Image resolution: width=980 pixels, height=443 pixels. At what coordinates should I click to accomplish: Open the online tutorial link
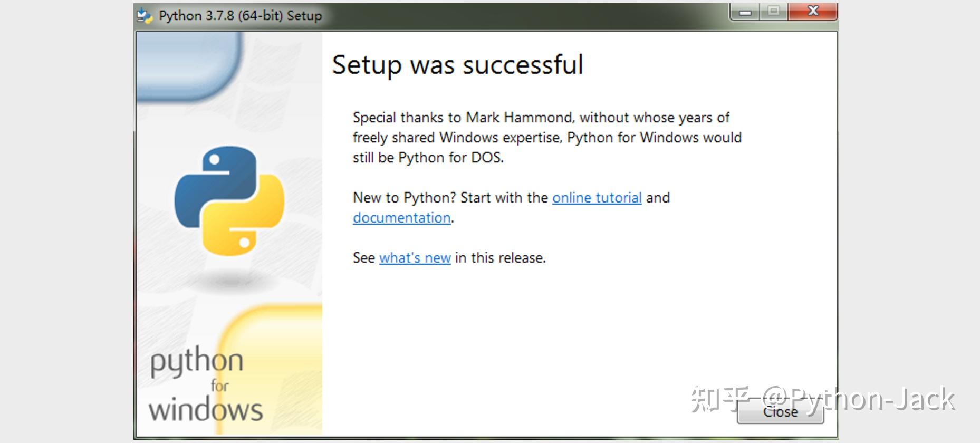click(x=597, y=198)
